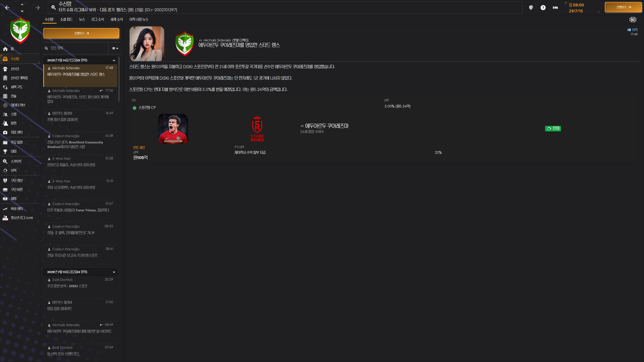Screen dimensions: 644x362
Task: Open the FM menu icon
Action: point(555,8)
